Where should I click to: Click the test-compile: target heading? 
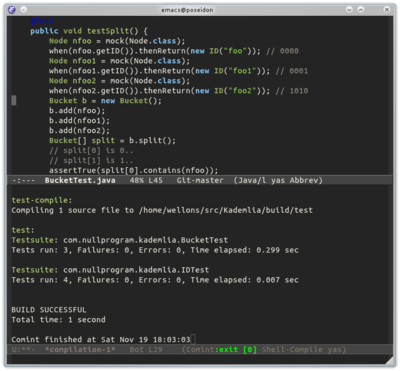click(42, 200)
